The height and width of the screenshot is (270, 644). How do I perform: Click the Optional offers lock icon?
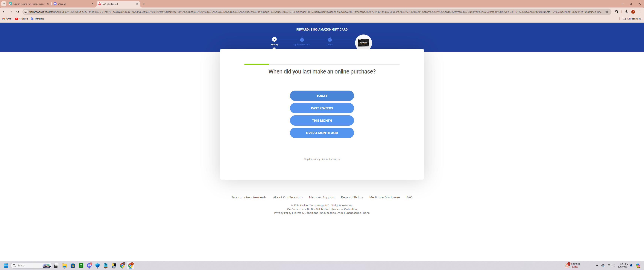[302, 39]
